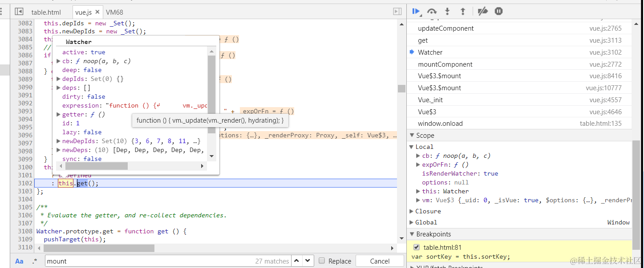Expand deps array in Watcher popup

[x=58, y=88]
